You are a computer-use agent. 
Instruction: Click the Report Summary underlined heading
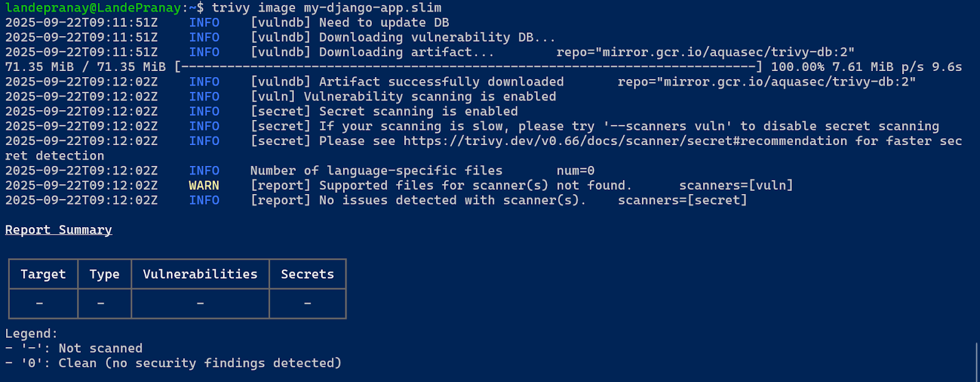[x=58, y=230]
